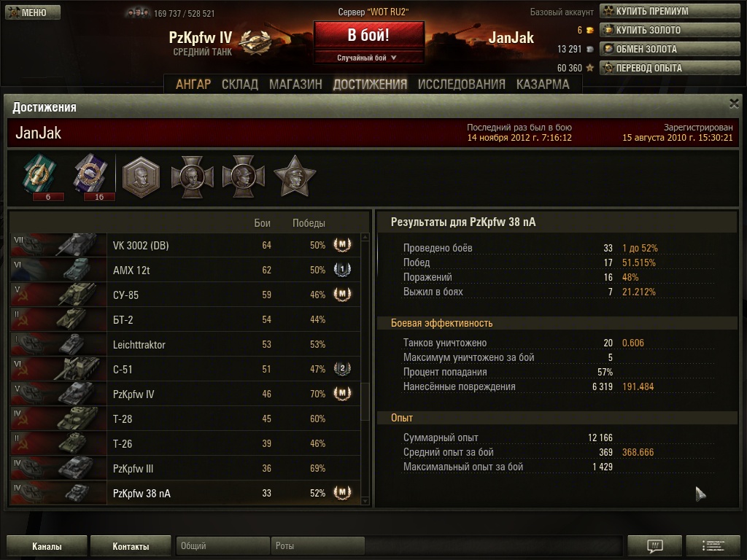Click the tank list scroll down arrow

(x=365, y=501)
